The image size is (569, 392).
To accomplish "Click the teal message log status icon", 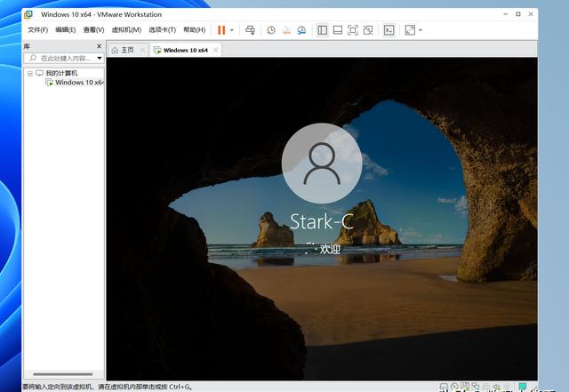I will point(523,387).
